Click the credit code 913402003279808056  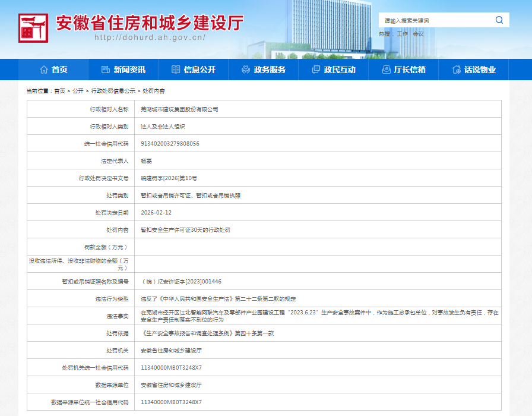[x=170, y=144]
